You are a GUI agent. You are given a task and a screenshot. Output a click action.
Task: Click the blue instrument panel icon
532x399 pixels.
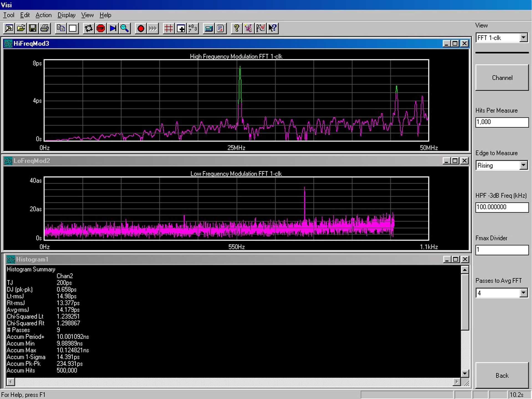(208, 28)
